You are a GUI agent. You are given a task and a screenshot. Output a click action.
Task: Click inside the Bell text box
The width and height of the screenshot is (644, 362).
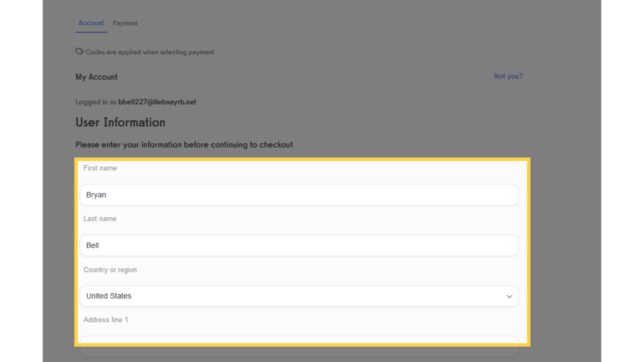click(299, 245)
